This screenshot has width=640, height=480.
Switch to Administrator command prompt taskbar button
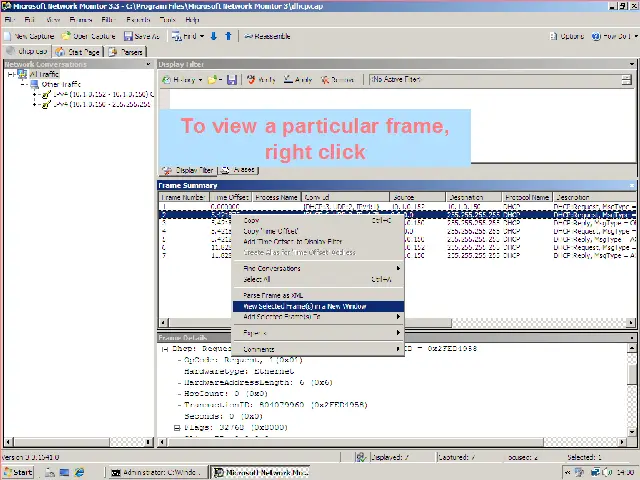[x=157, y=472]
